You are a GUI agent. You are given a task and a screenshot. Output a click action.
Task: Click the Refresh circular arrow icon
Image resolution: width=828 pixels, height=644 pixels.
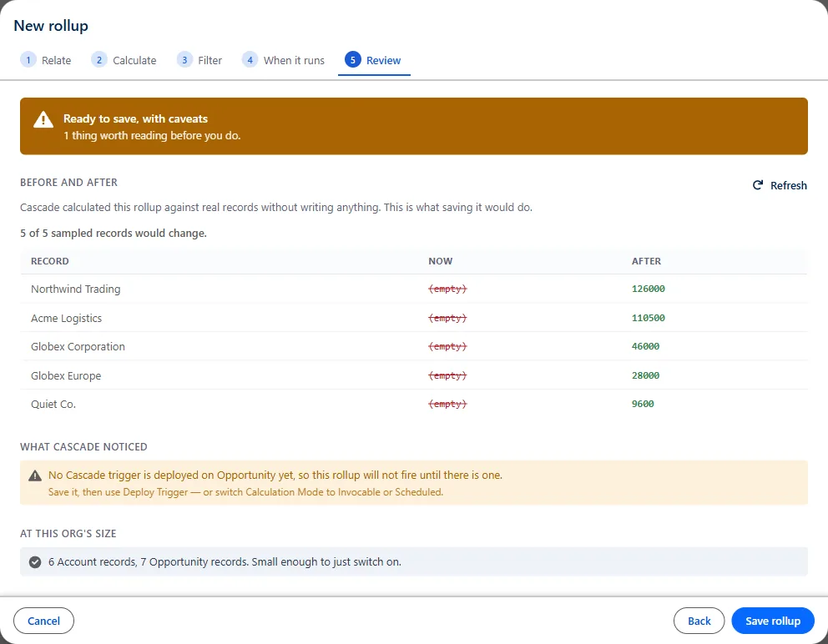click(x=758, y=185)
